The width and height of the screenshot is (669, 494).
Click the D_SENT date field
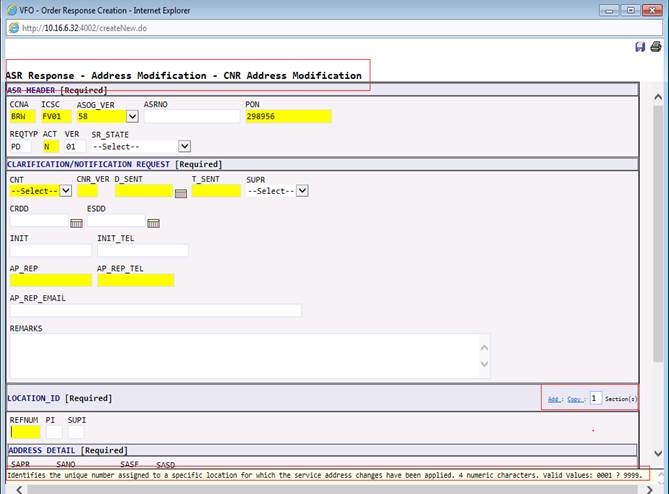(144, 191)
